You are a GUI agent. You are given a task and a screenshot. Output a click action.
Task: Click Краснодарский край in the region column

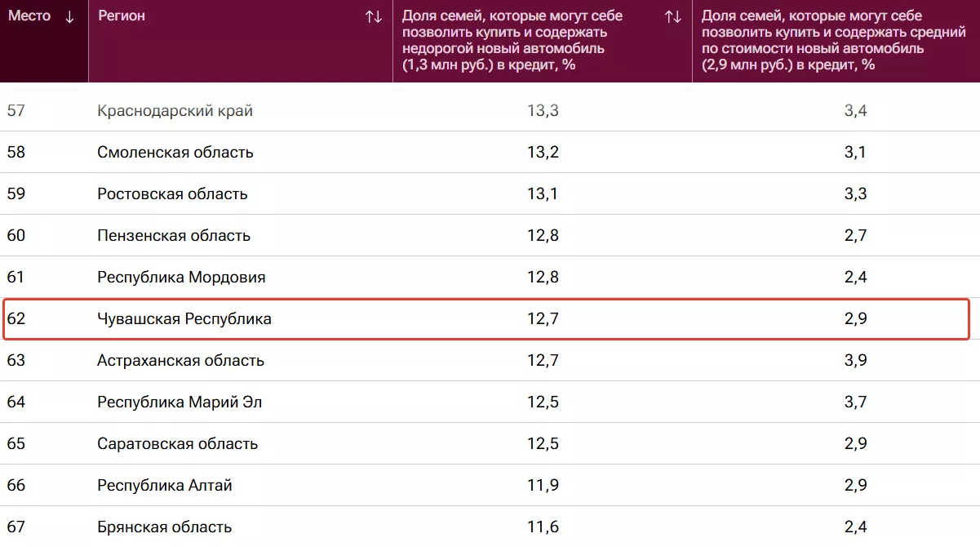tap(175, 111)
